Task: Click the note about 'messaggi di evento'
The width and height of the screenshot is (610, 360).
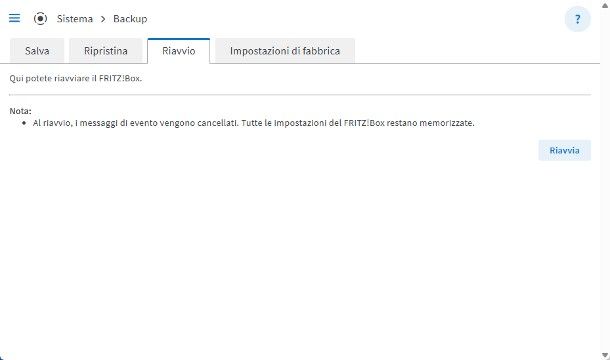Action: click(254, 123)
